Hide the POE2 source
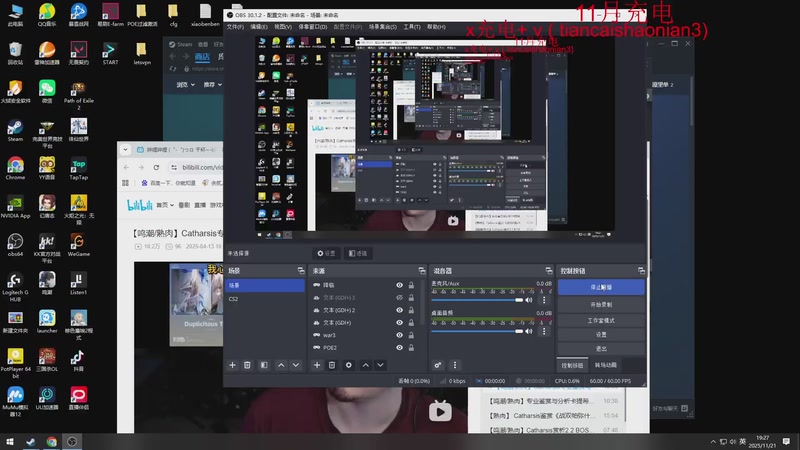 [x=399, y=347]
